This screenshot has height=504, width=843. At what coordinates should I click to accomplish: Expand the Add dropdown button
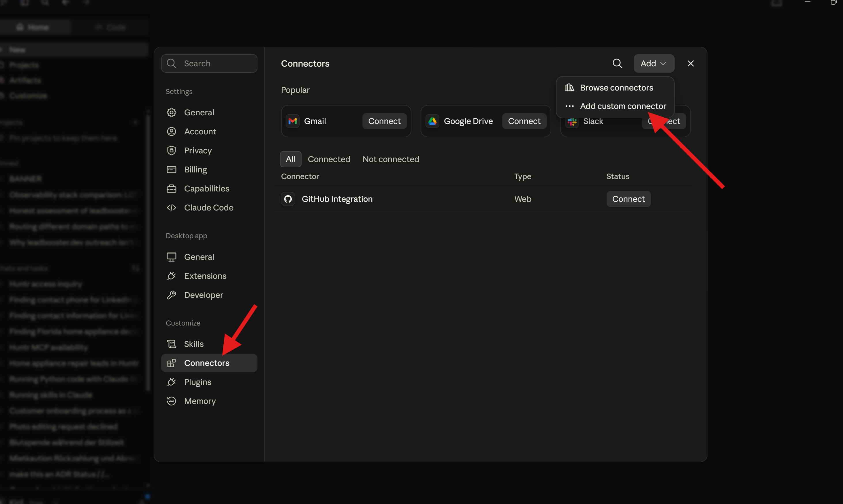pyautogui.click(x=654, y=63)
